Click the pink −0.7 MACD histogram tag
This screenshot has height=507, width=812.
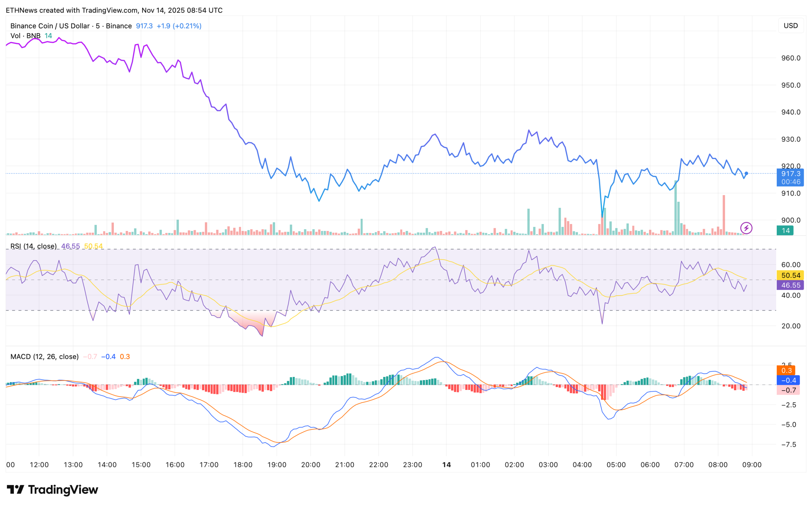tap(788, 390)
